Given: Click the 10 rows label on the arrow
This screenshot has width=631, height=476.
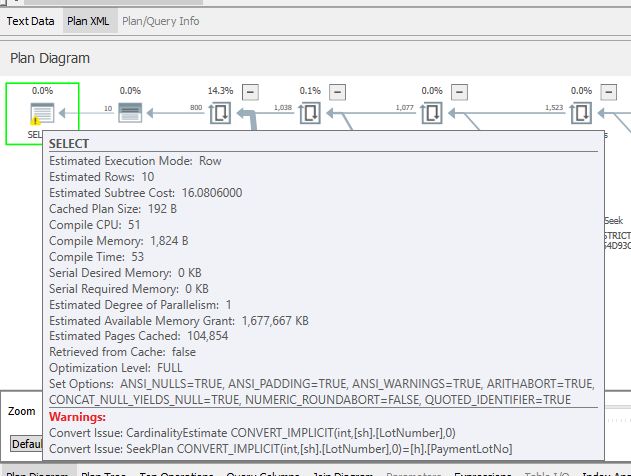Looking at the screenshot, I should pyautogui.click(x=108, y=109).
